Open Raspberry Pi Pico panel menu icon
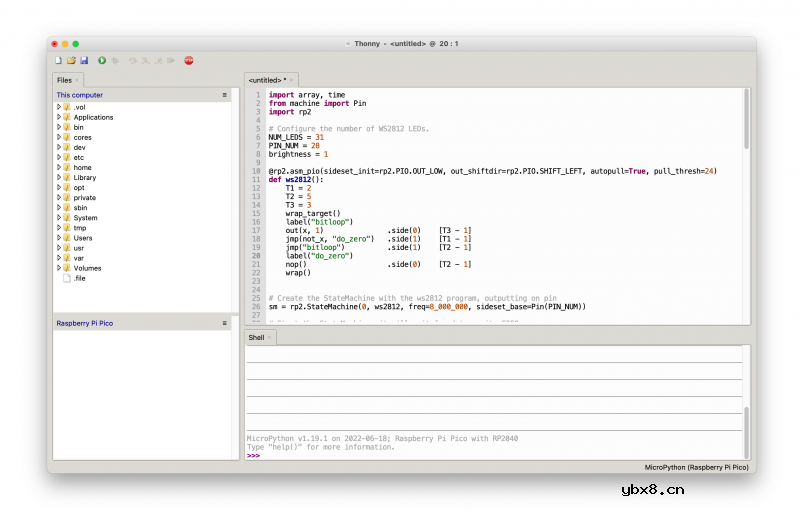Screen dimensions: 800x520 point(224,323)
